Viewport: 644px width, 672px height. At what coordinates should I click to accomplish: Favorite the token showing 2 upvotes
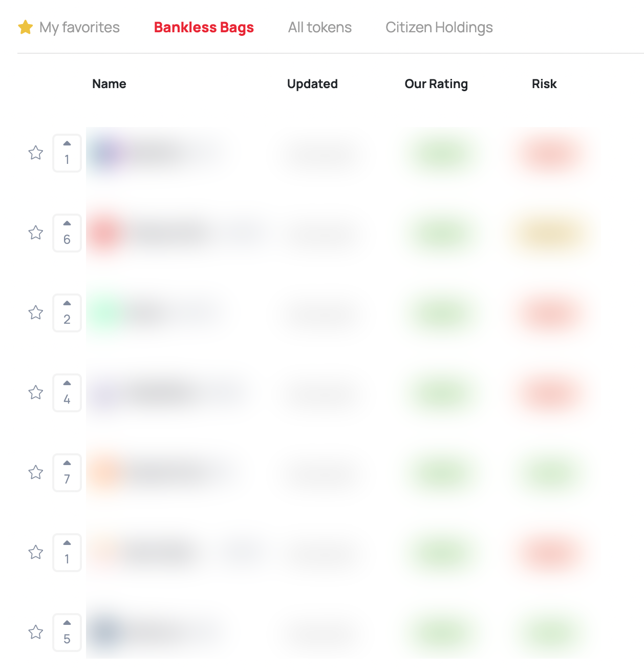click(x=36, y=312)
